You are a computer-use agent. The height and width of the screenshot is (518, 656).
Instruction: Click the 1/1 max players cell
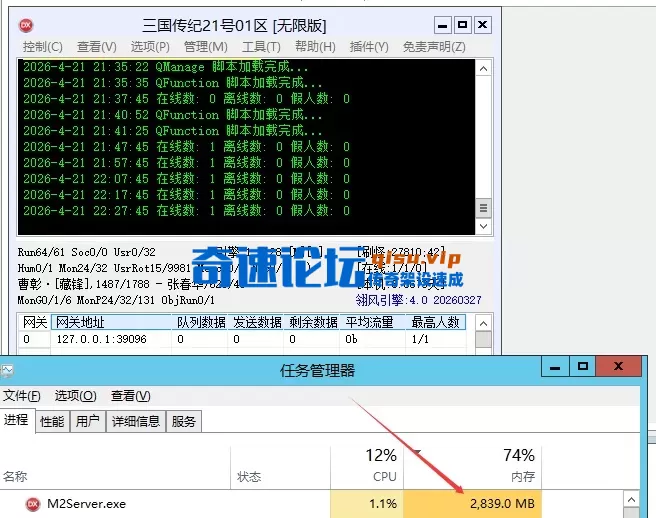(x=420, y=339)
